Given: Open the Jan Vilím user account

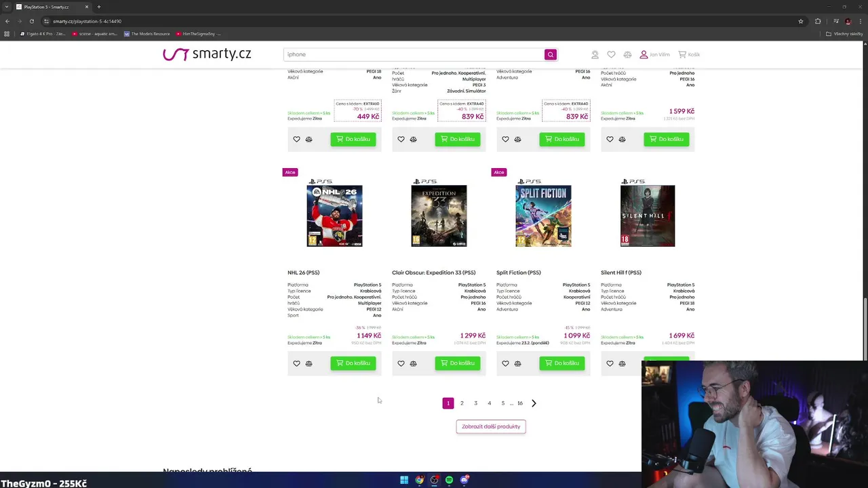Looking at the screenshot, I should pyautogui.click(x=654, y=54).
